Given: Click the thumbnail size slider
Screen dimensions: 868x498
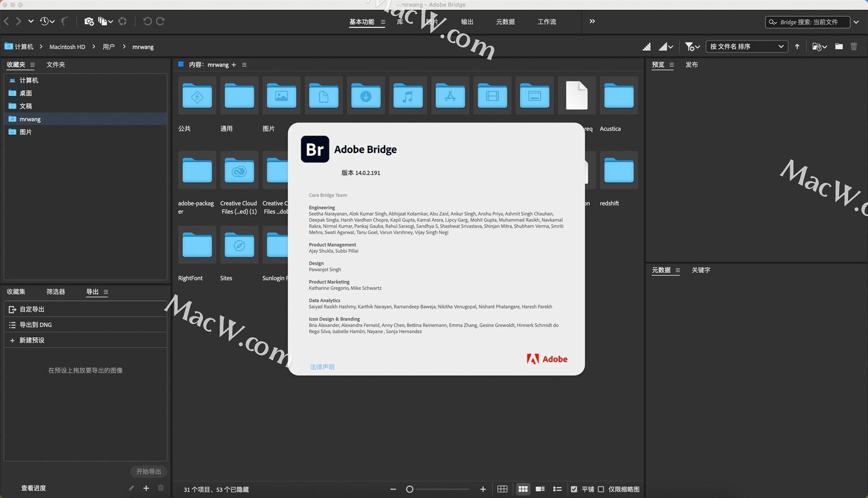Looking at the screenshot, I should 439,490.
